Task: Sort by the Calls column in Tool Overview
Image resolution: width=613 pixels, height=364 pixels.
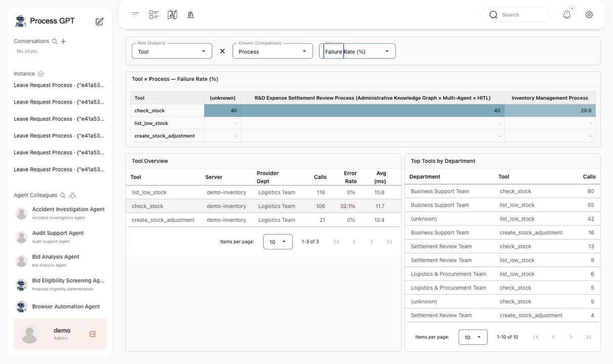Action: pyautogui.click(x=320, y=177)
